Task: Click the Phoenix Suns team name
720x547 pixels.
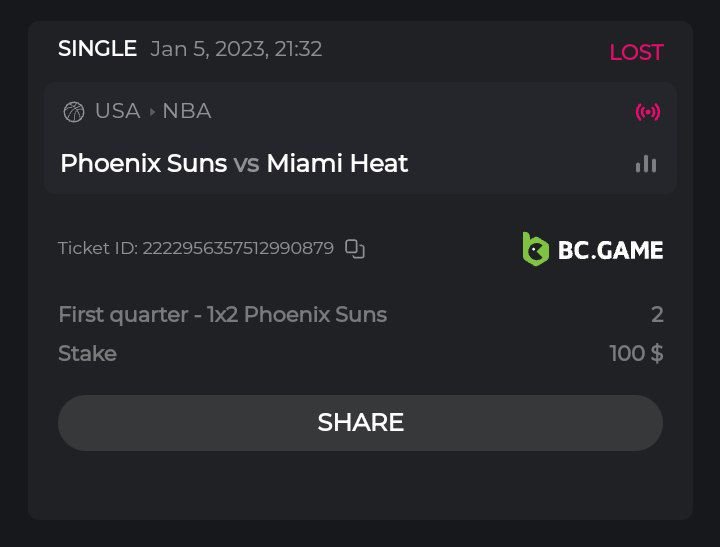Action: click(x=143, y=163)
